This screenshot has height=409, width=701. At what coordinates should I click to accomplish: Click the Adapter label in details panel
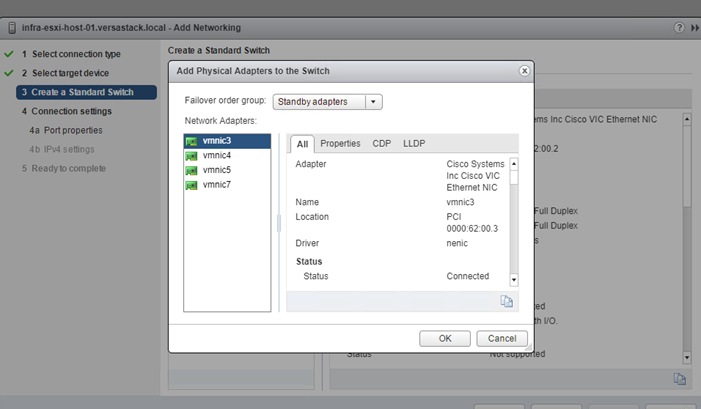(311, 164)
